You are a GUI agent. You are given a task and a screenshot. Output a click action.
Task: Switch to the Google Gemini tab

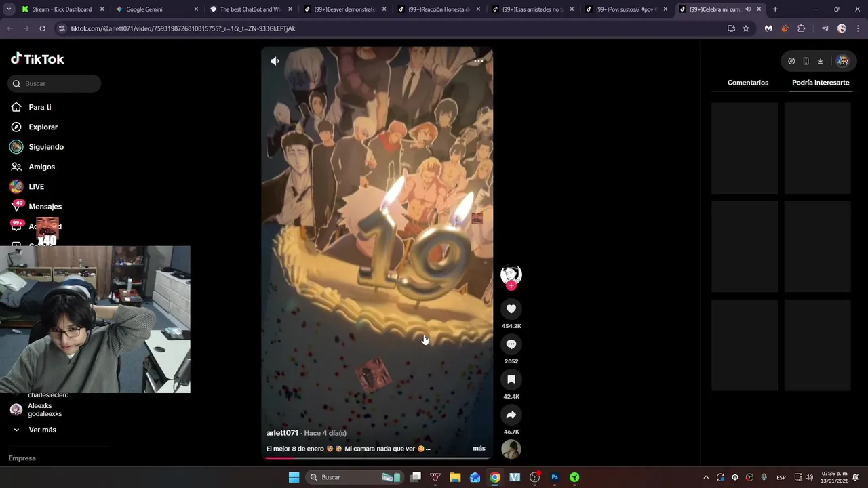pyautogui.click(x=156, y=9)
